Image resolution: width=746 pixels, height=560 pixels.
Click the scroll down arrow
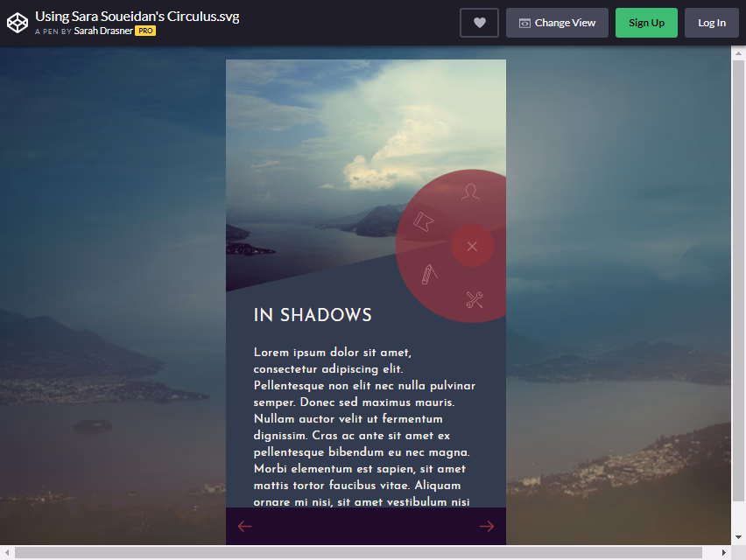click(x=738, y=537)
